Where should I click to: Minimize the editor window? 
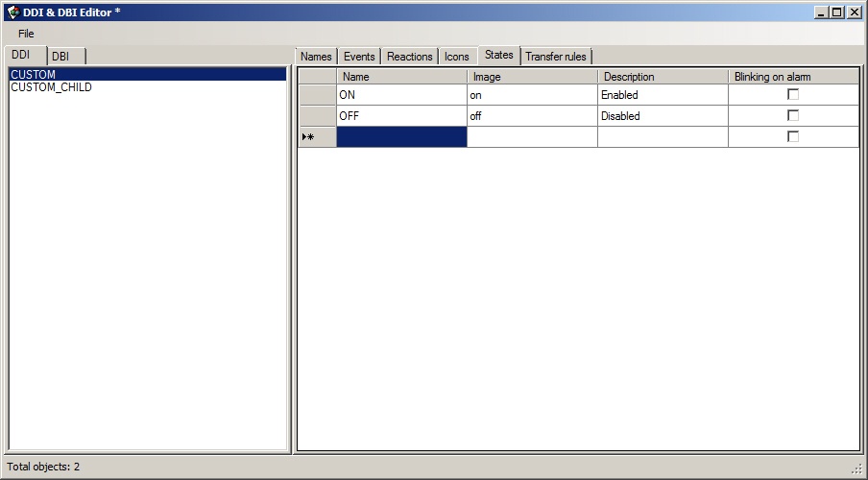pyautogui.click(x=821, y=12)
